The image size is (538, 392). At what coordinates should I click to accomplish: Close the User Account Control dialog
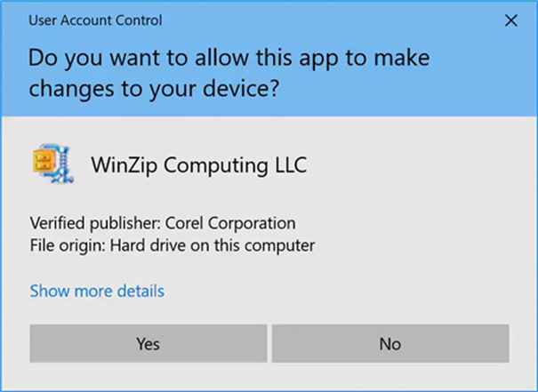pos(511,20)
